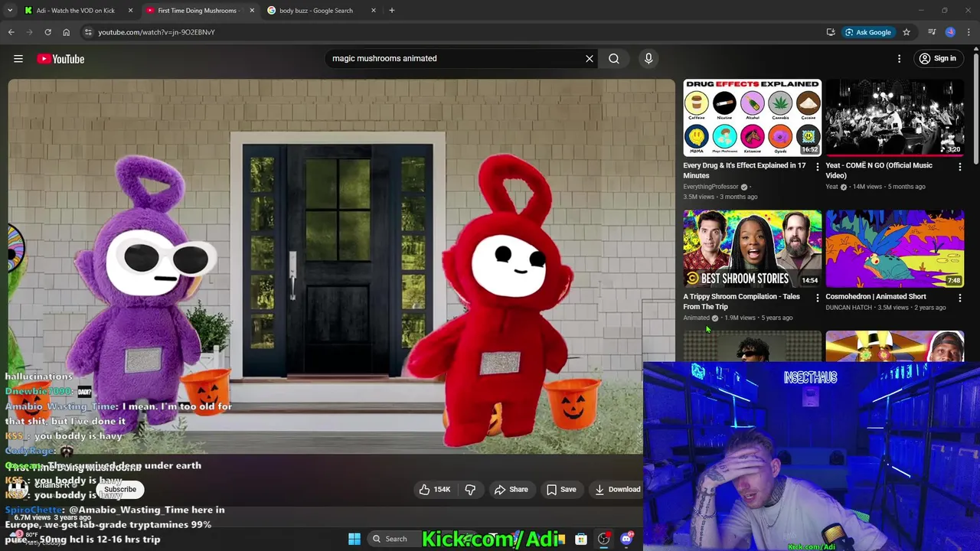View site information icon in address bar
980x551 pixels.
[x=88, y=32]
